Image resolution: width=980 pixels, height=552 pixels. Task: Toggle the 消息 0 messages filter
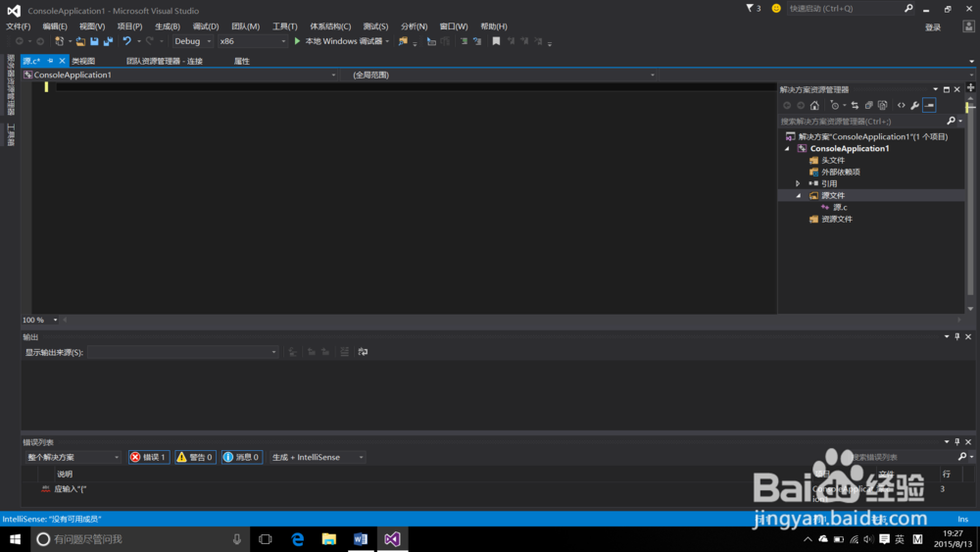pos(241,457)
